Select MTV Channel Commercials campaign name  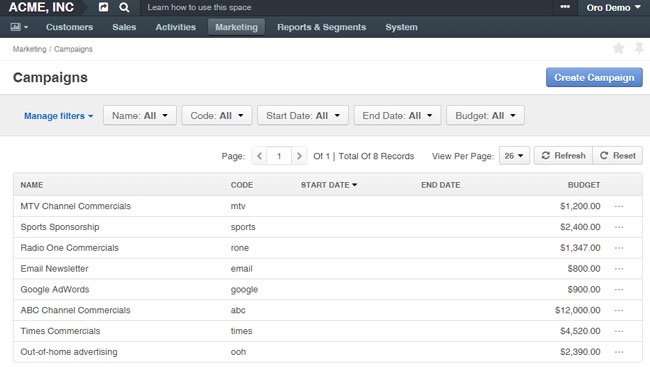point(75,206)
